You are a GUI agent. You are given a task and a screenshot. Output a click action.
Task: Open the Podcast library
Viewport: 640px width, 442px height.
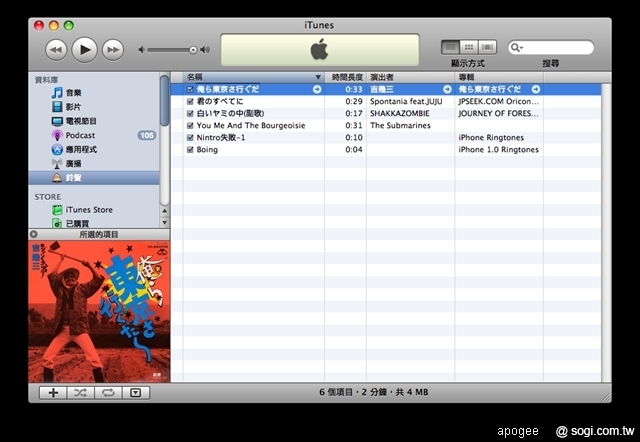pos(80,135)
